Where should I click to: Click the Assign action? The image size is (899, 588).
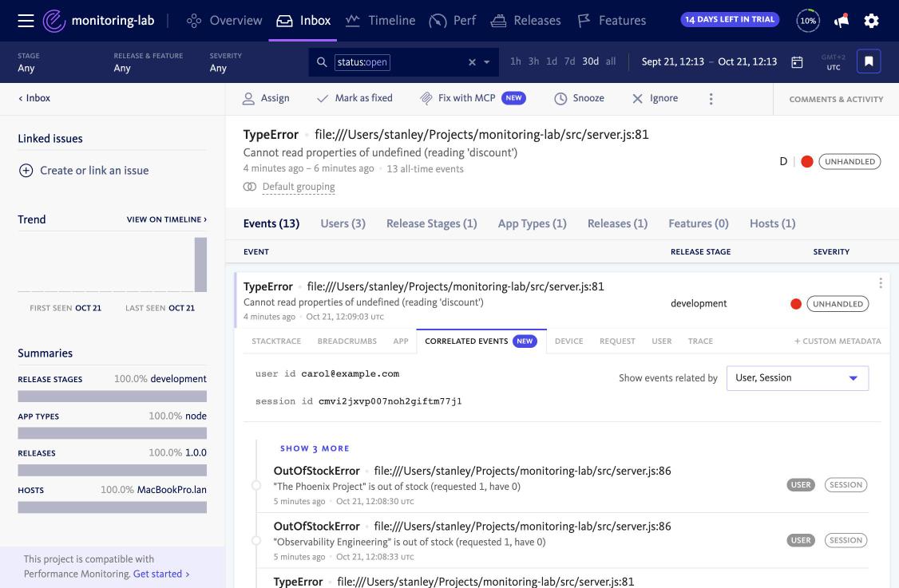click(x=266, y=99)
